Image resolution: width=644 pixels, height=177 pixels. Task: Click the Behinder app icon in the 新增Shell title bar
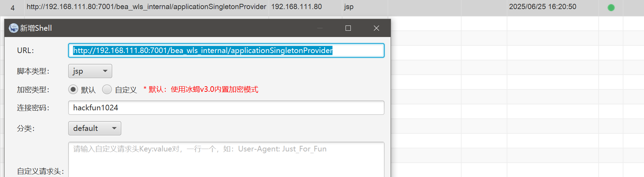pos(14,28)
